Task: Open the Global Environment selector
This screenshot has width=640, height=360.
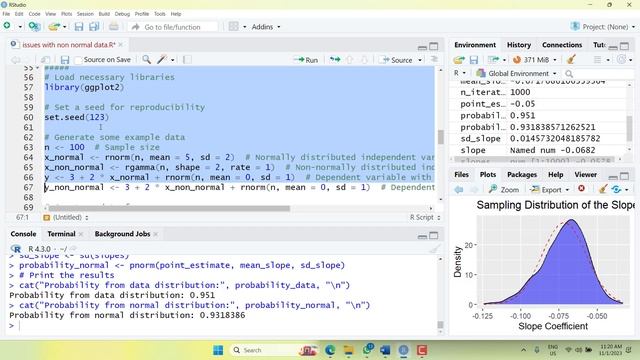Action: (x=516, y=73)
